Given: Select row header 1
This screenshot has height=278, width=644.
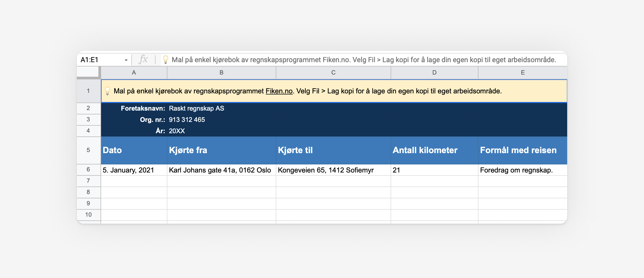Looking at the screenshot, I should (88, 91).
